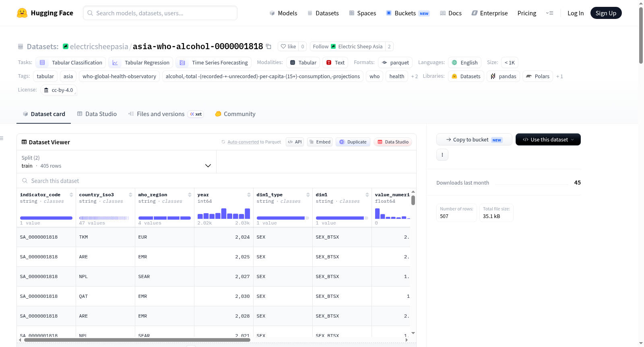The height and width of the screenshot is (347, 644).
Task: Filter by Tabular Regression task
Action: tap(141, 62)
